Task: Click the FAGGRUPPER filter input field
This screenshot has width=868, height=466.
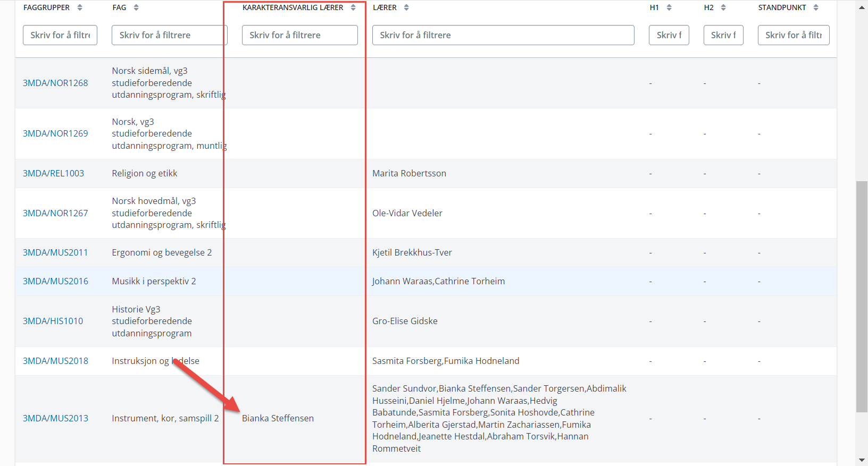Action: tap(60, 35)
